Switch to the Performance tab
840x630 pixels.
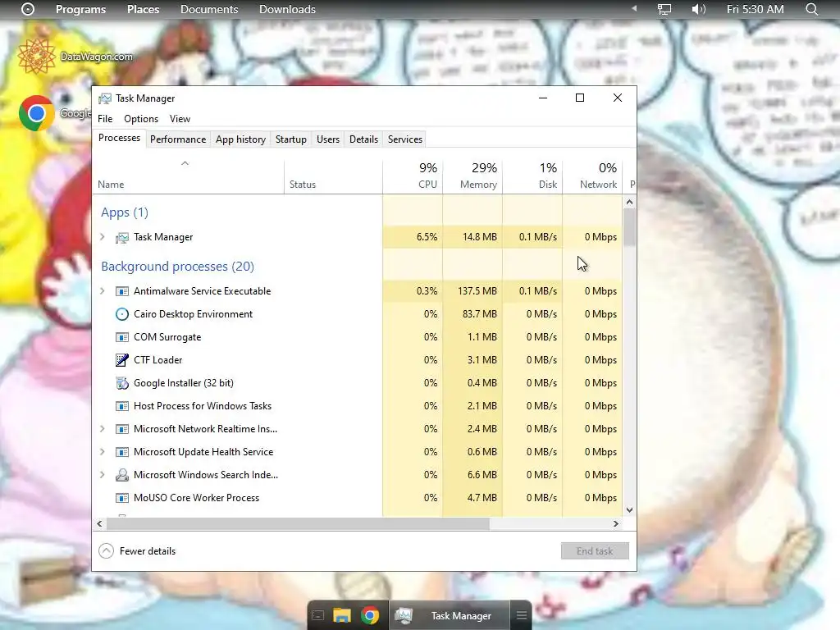pyautogui.click(x=178, y=139)
